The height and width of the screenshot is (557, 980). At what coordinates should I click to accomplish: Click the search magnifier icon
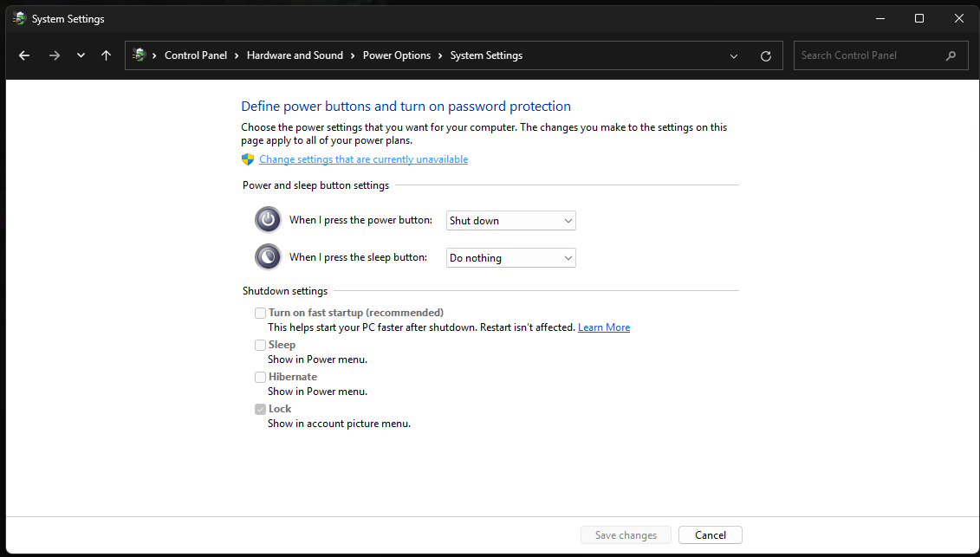[x=951, y=55]
